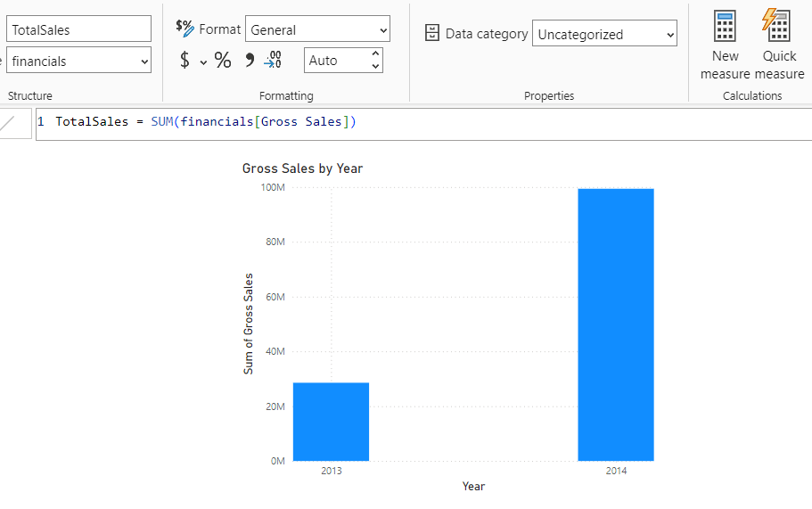Click the 2013 axis label
This screenshot has width=812, height=509.
[x=331, y=471]
